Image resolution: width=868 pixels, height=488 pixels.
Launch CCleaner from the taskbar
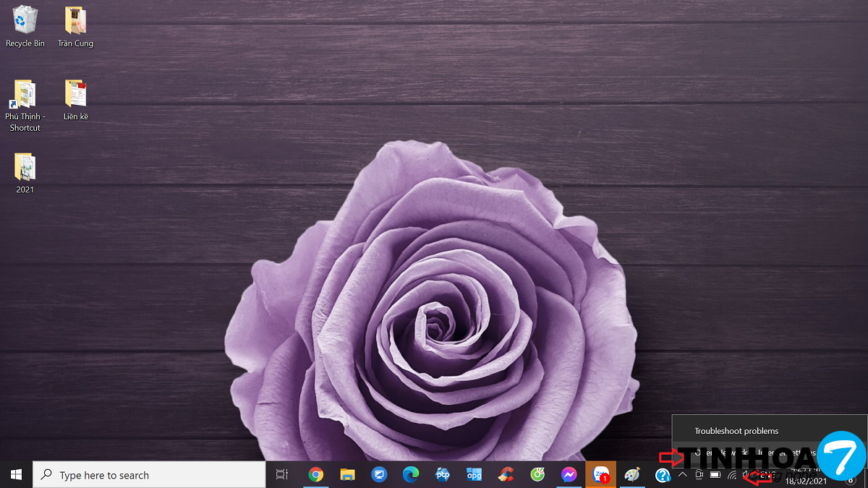coord(506,475)
